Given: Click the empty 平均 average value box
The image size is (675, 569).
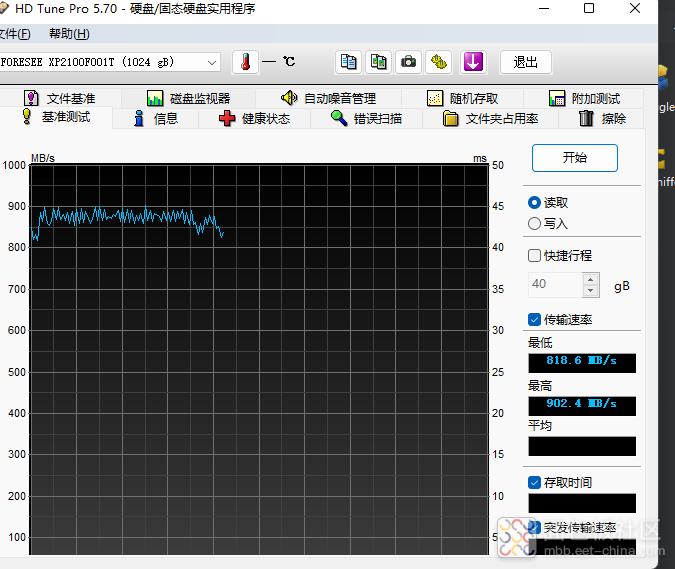Looking at the screenshot, I should pos(582,446).
